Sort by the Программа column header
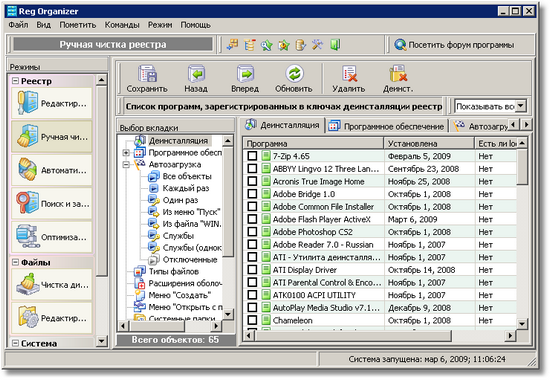This screenshot has width=550, height=380. tap(313, 143)
